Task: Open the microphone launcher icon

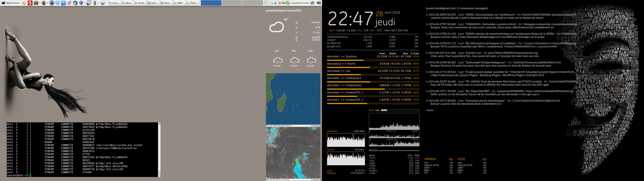Action: click(x=95, y=3)
